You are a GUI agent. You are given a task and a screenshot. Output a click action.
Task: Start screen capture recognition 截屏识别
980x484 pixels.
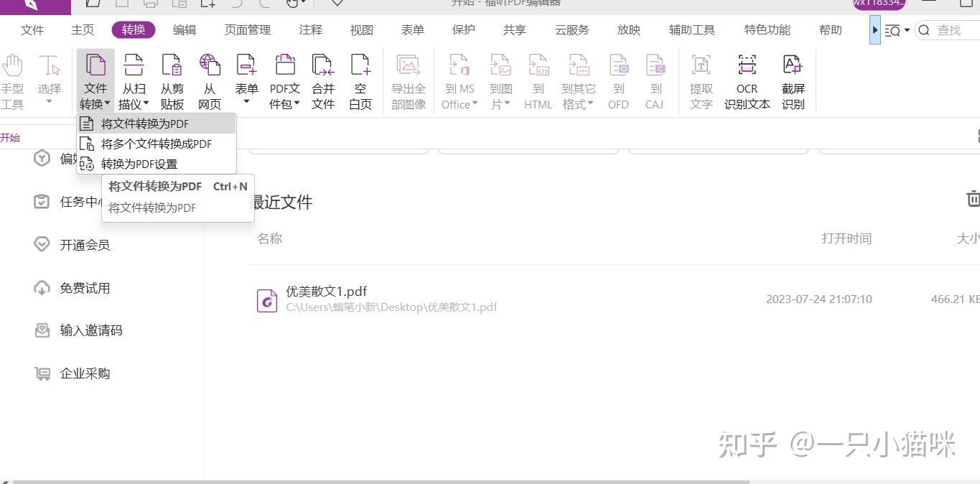793,79
